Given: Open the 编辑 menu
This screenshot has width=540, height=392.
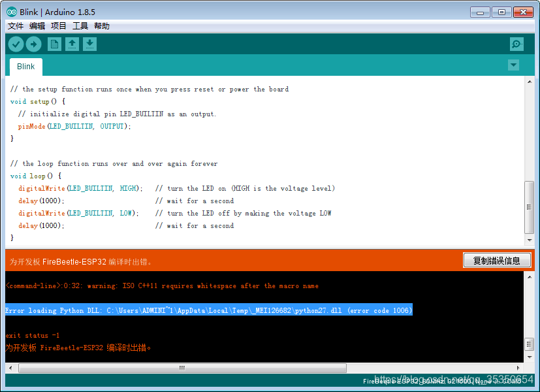Looking at the screenshot, I should click(x=37, y=26).
